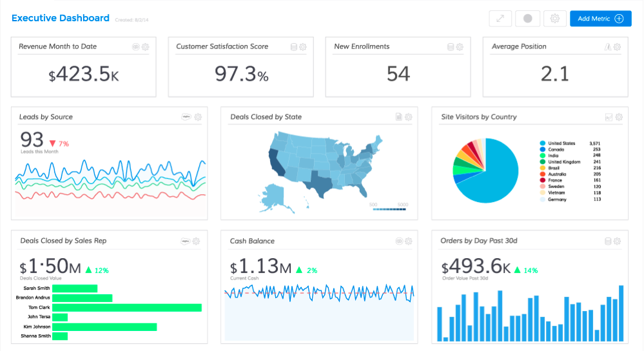The height and width of the screenshot is (351, 644).
Task: Select United States legend color dot
Action: [543, 143]
